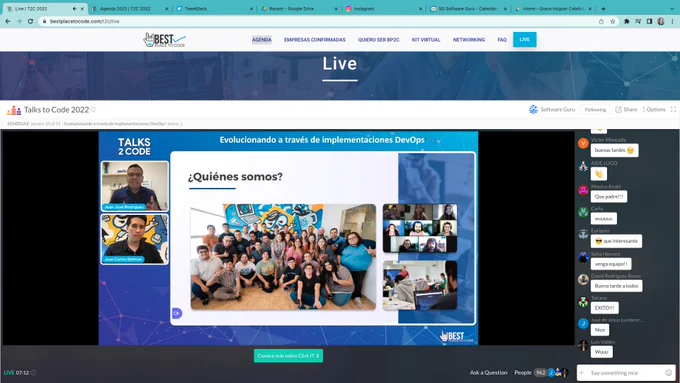
Task: Reload the current page
Action: click(30, 21)
